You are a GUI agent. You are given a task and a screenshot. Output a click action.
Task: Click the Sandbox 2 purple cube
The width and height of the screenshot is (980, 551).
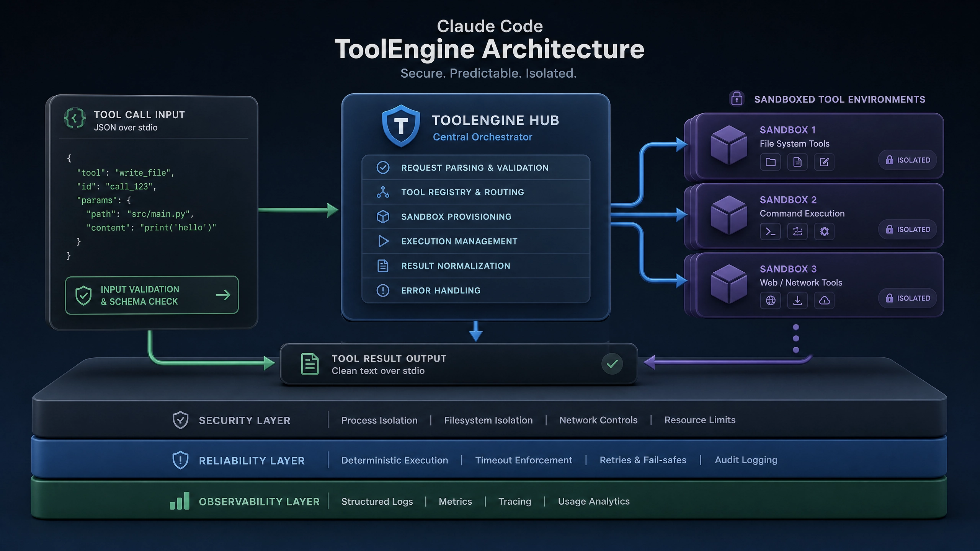pos(728,215)
